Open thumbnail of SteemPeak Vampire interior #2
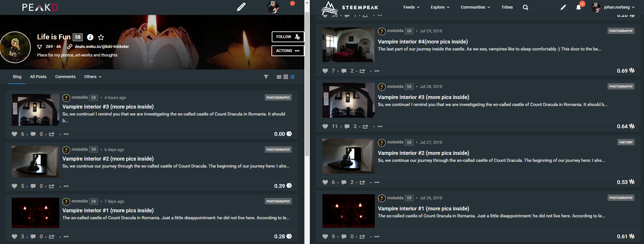Screen dimensions: 644x244 tap(348, 156)
